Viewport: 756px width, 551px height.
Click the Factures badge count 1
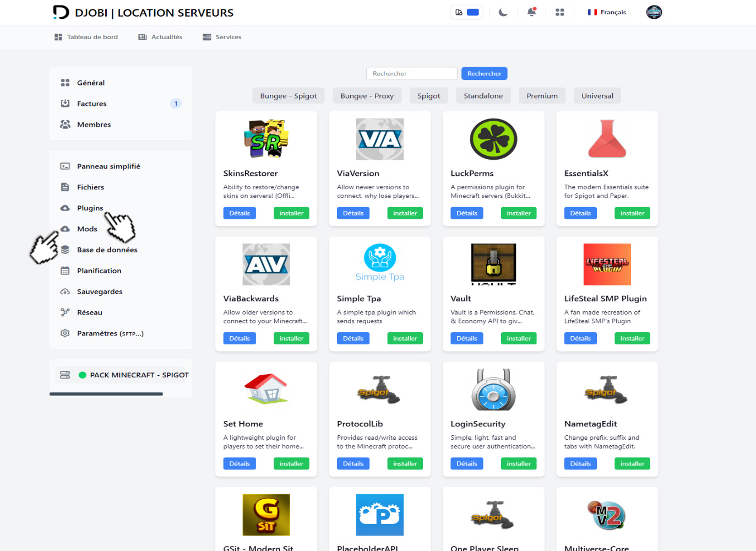click(176, 104)
